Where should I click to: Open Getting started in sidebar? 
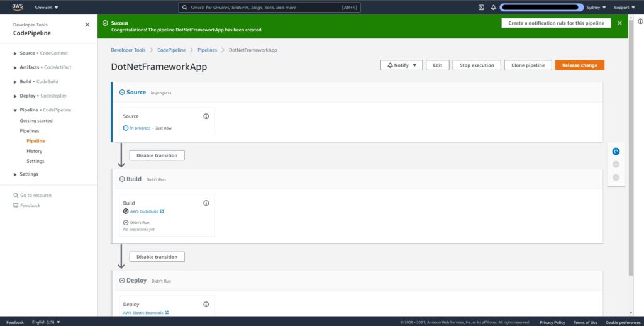(x=36, y=121)
